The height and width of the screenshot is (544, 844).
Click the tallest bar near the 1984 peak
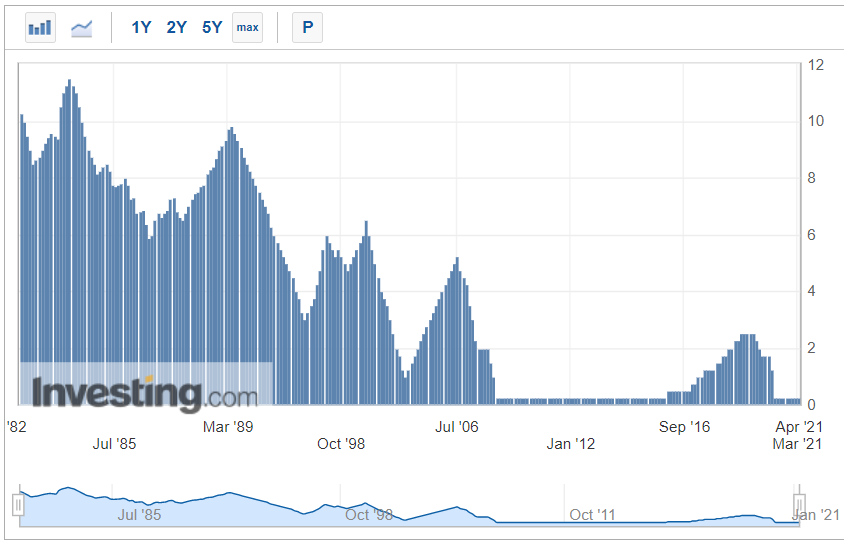[x=69, y=242]
